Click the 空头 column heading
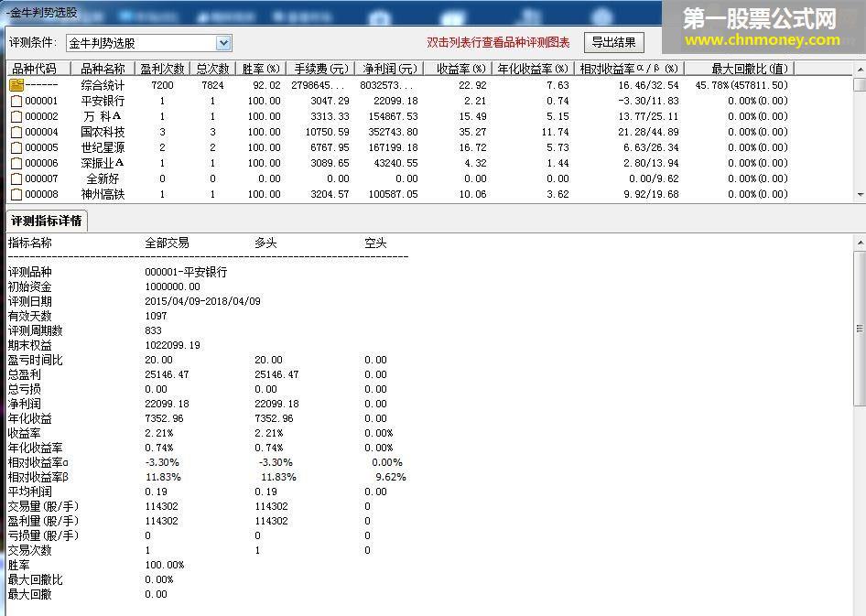866x616 pixels. click(x=375, y=243)
